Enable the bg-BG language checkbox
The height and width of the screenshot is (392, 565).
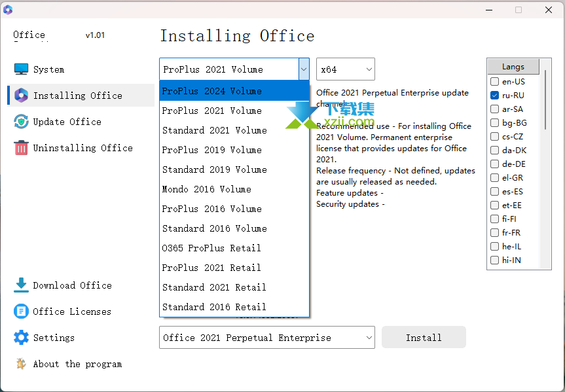pyautogui.click(x=495, y=122)
